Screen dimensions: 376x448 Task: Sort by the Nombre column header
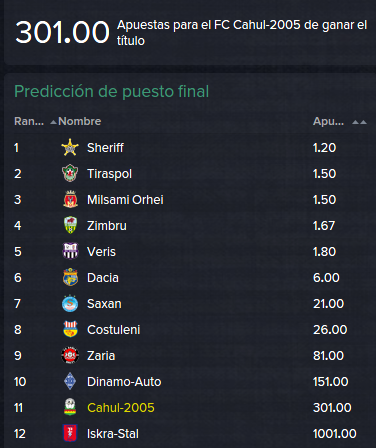coord(80,121)
